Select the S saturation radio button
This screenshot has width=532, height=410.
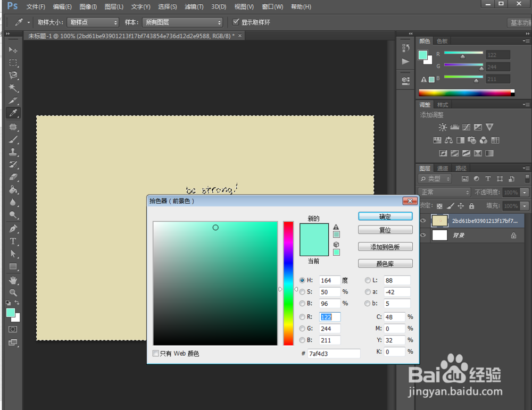(302, 291)
